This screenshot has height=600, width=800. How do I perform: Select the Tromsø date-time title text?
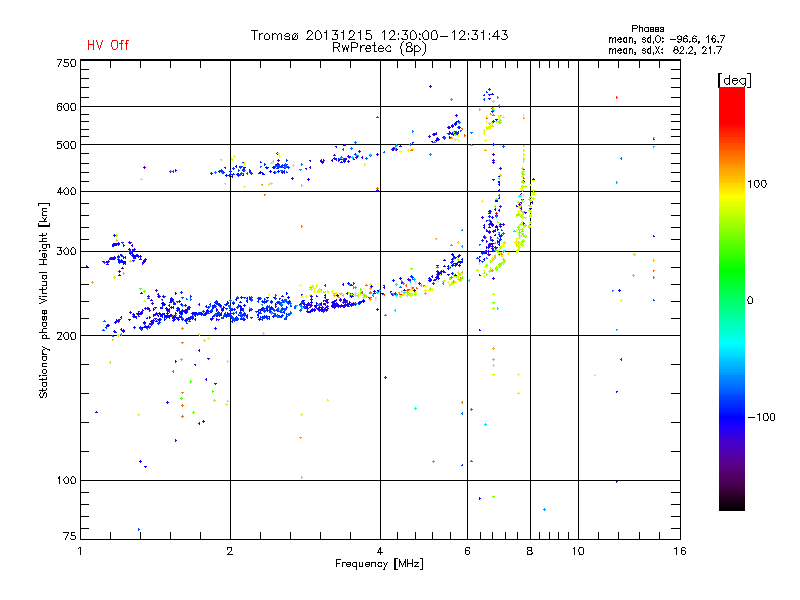379,35
